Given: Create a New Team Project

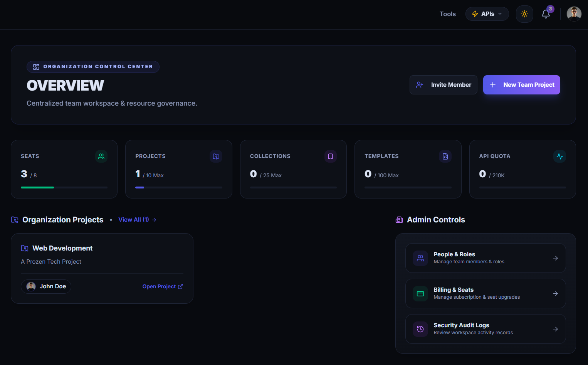Looking at the screenshot, I should click(522, 85).
